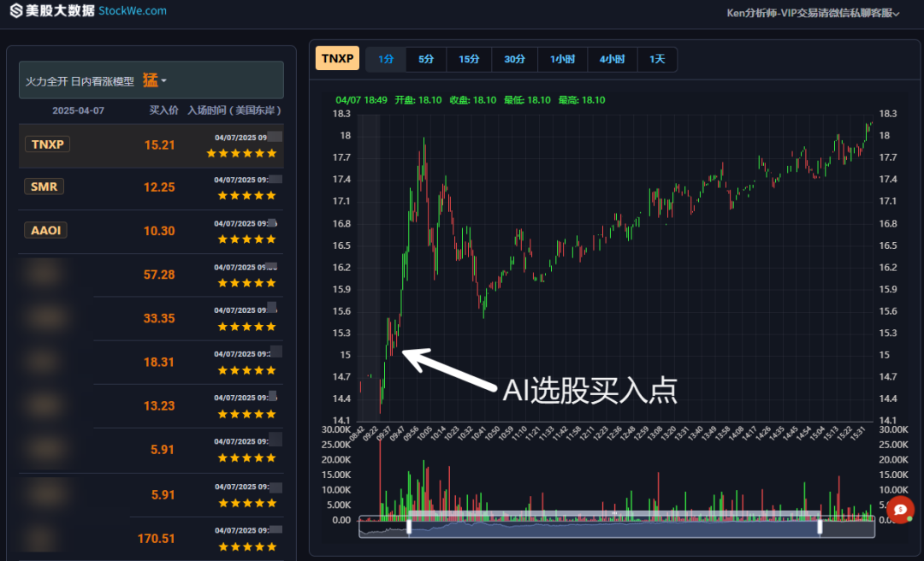Open the StockWe.com site link

[133, 10]
